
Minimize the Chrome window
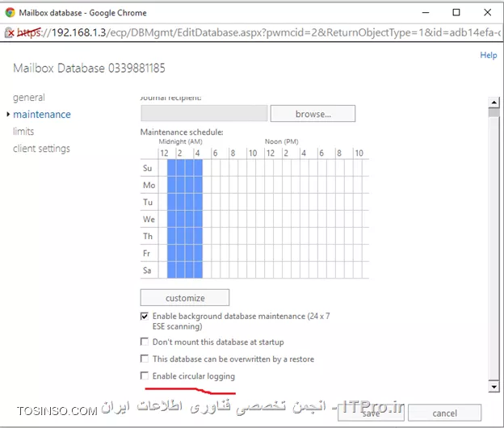pyautogui.click(x=426, y=13)
